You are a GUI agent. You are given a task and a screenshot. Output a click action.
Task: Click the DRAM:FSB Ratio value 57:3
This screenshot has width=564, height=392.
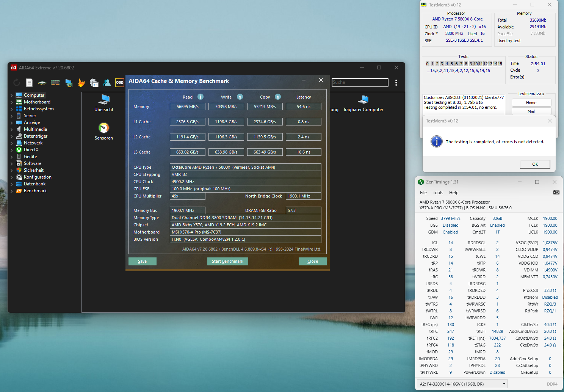click(304, 210)
